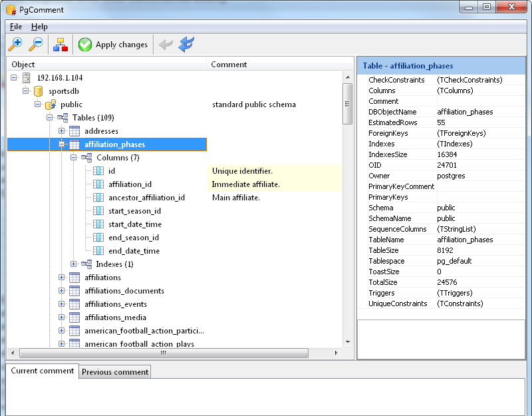The height and width of the screenshot is (416, 532).
Task: Switch to the Previous comment tab
Action: pos(115,371)
